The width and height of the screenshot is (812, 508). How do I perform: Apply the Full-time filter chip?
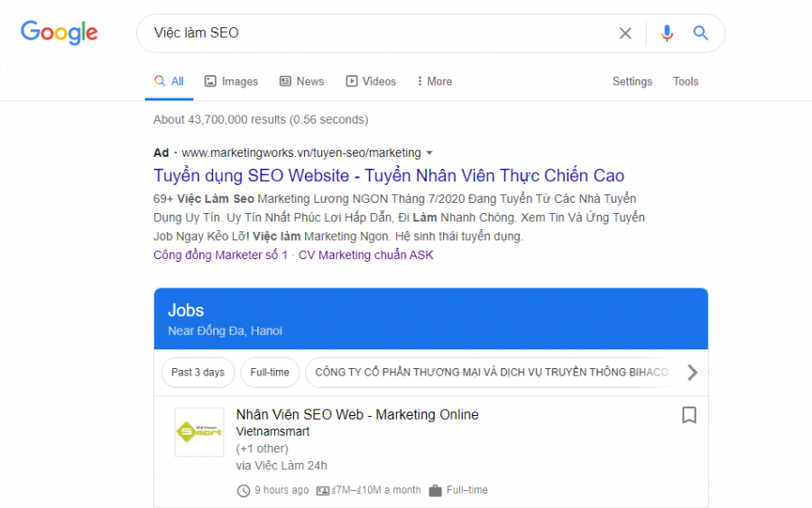coord(270,373)
